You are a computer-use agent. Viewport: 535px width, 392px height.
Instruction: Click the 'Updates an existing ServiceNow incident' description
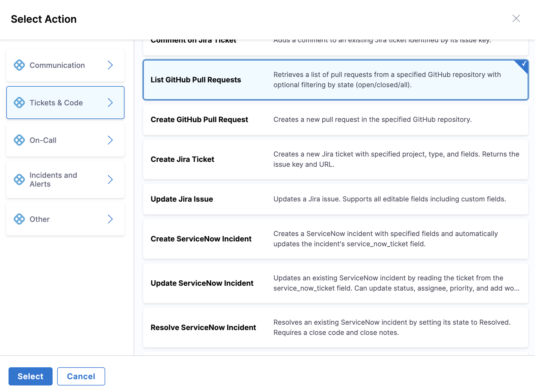pos(397,283)
